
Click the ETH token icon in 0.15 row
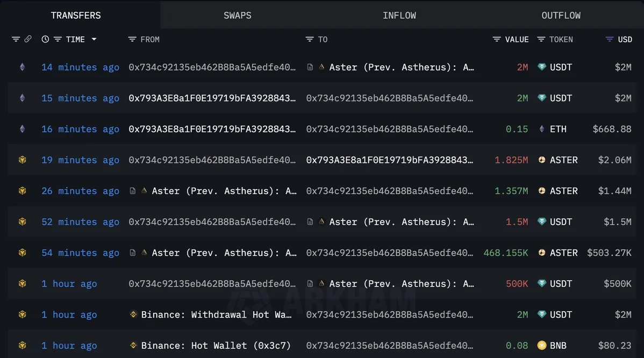point(542,129)
